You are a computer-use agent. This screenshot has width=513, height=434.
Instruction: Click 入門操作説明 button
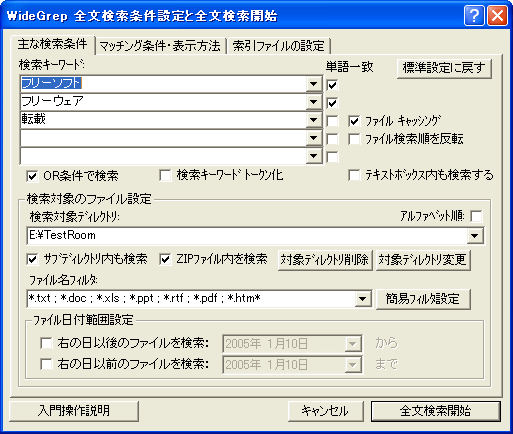coord(74,411)
